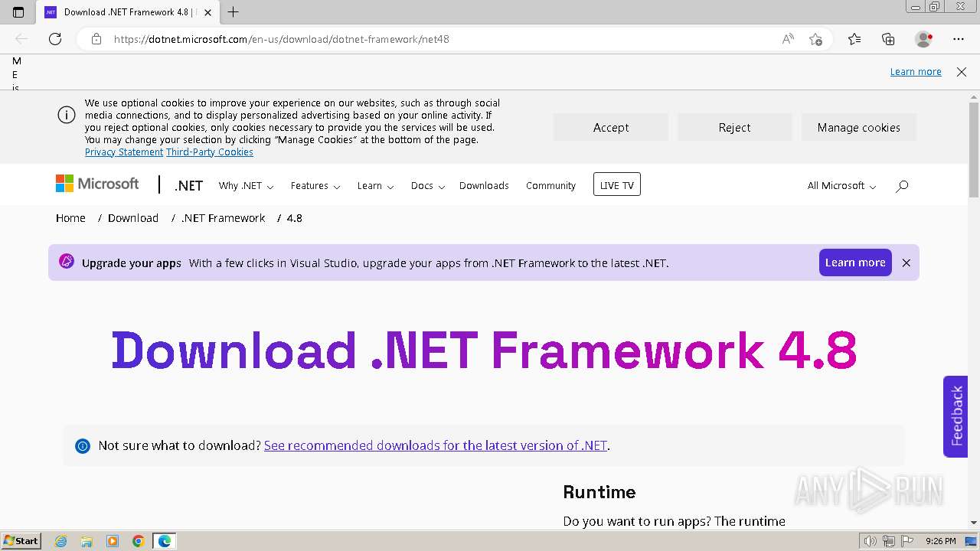The height and width of the screenshot is (551, 980).
Task: Open the Feedback side tab
Action: (955, 416)
